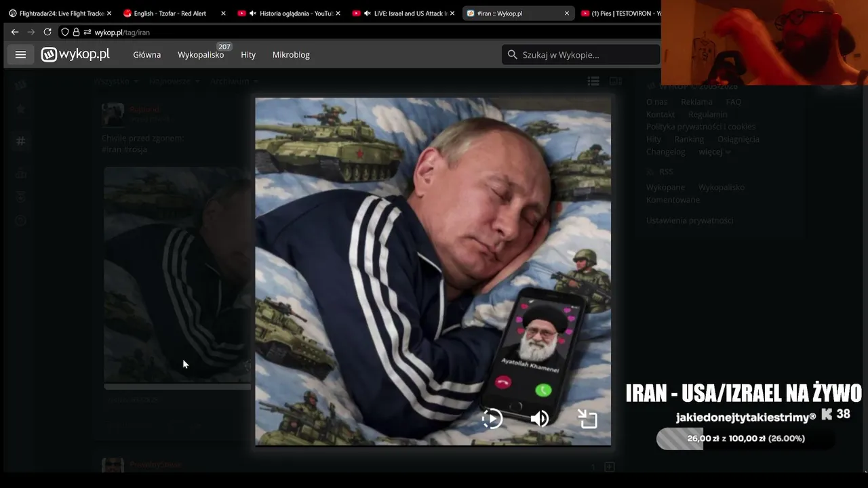Open the Reklama footer link
Image resolution: width=868 pixels, height=488 pixels.
[696, 102]
